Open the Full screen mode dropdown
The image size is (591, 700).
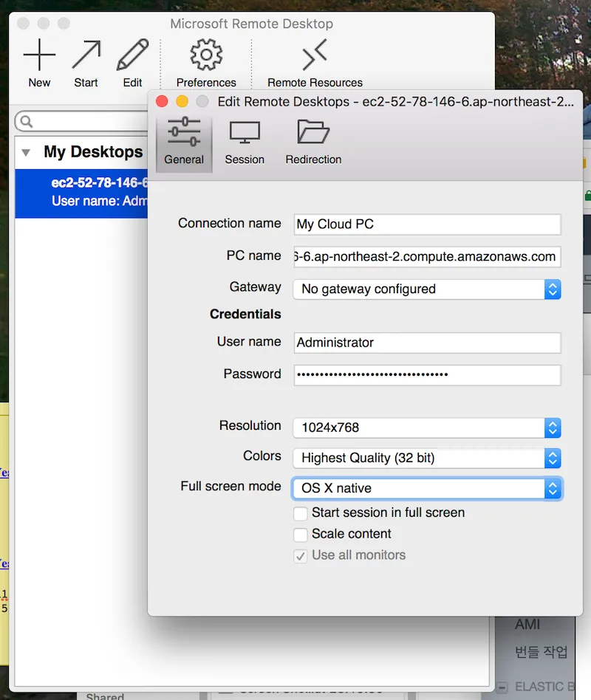(427, 488)
